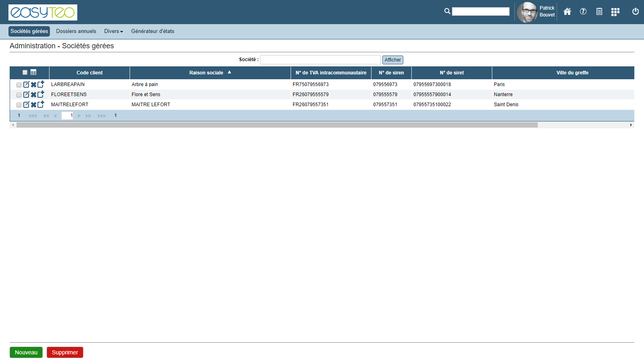This screenshot has width=644, height=362.
Task: Toggle the select-all checkbox in header
Action: (25, 72)
